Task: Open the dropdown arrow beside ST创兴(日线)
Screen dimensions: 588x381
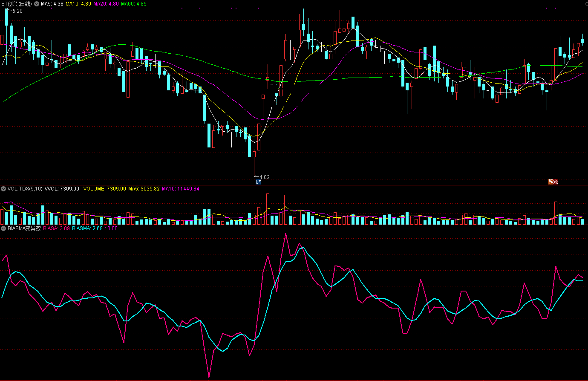Action: pyautogui.click(x=37, y=4)
